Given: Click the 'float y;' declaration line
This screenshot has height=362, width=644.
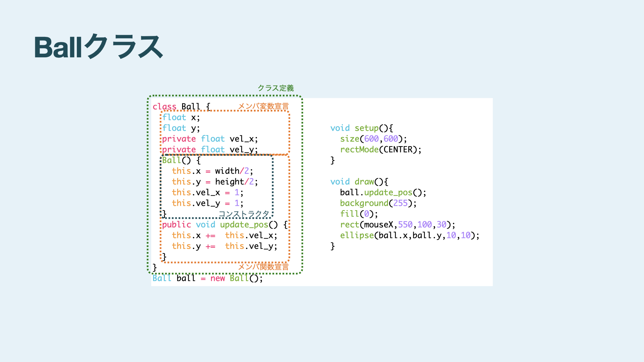Looking at the screenshot, I should click(181, 128).
